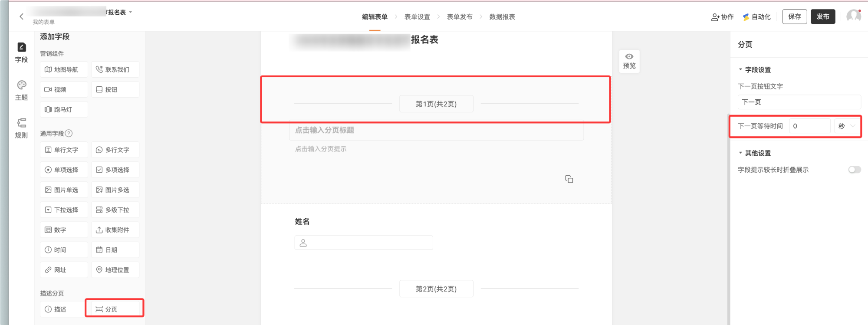
Task: Open the 预览 preview eye icon
Action: (x=629, y=56)
